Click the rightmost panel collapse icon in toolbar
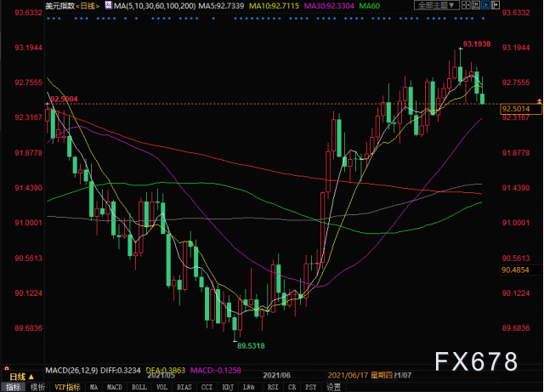 point(497,5)
